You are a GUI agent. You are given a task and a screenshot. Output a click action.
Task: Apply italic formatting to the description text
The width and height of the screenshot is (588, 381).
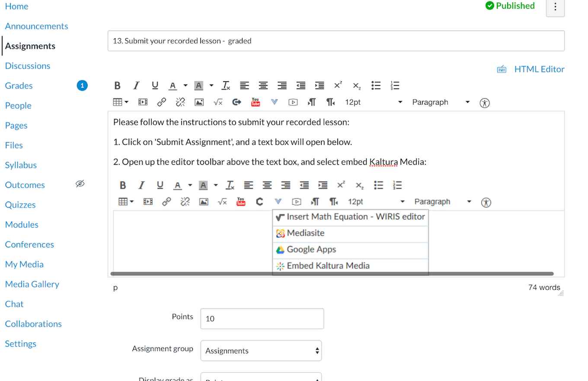(x=136, y=85)
